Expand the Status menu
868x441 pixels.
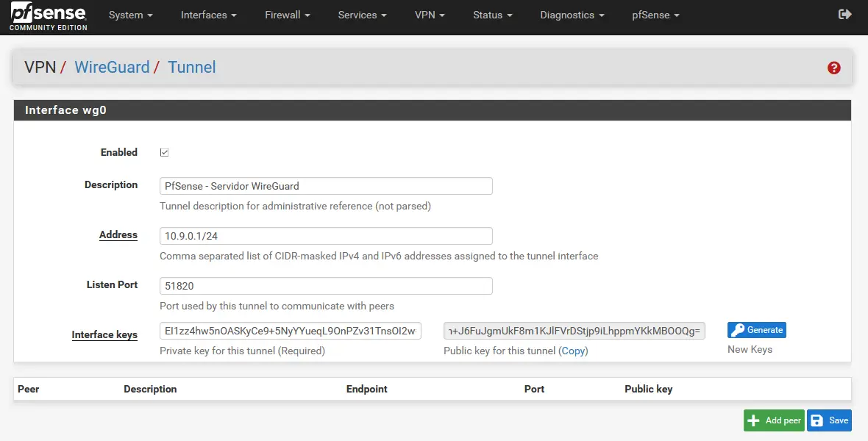[x=493, y=15]
